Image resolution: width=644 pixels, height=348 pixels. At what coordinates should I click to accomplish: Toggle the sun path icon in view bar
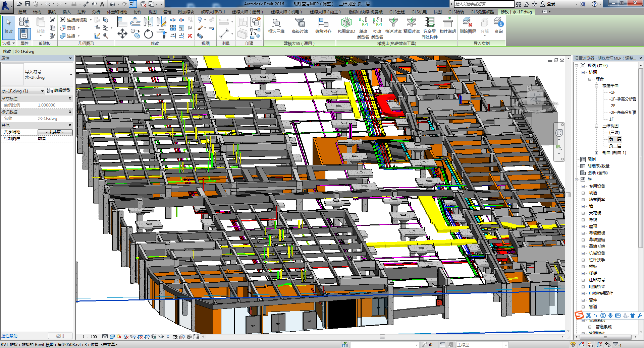point(119,337)
